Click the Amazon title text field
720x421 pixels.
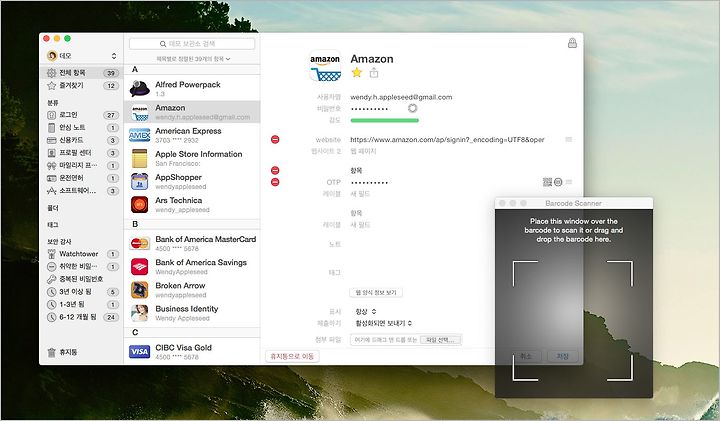coord(372,59)
